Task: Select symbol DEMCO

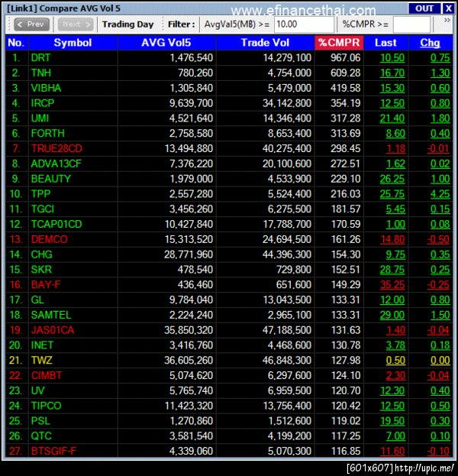Action: (x=49, y=239)
